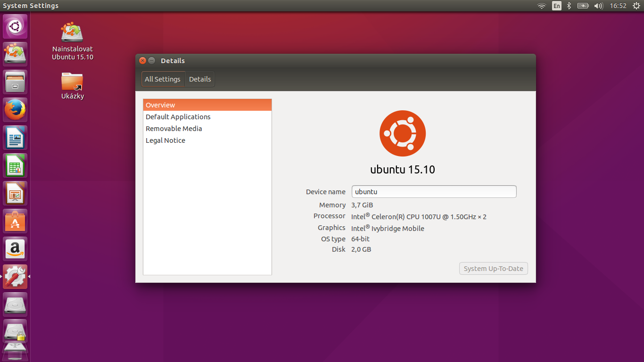Click the Celeron processor value text
Screen dimensions: 644x362
tap(419, 217)
